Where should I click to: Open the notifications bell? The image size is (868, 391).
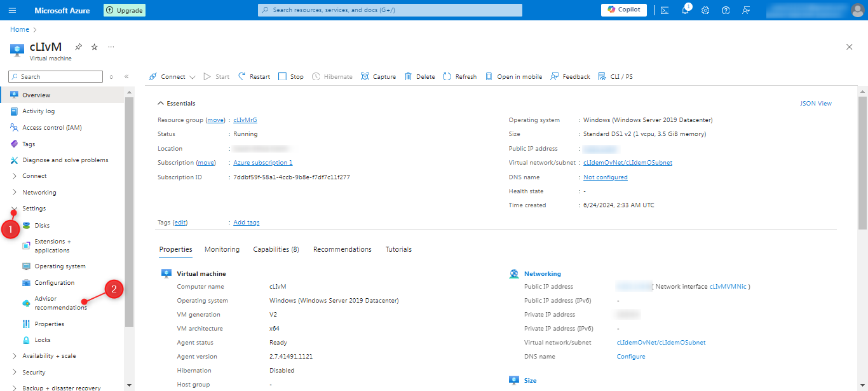pos(685,10)
